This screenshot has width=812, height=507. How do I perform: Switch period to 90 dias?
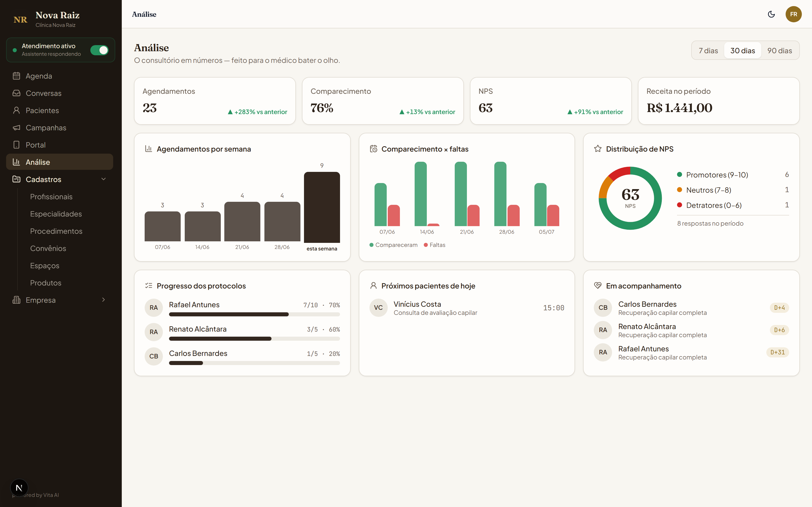pos(780,50)
